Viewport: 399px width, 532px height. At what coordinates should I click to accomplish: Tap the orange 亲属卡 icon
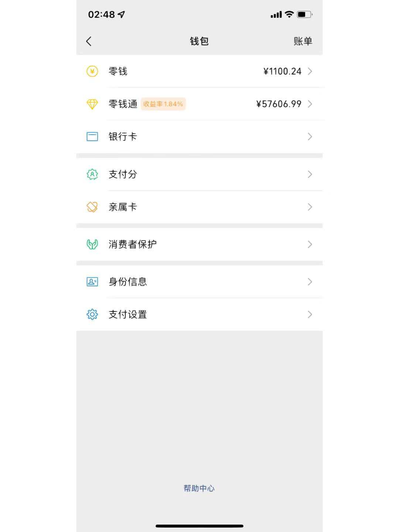tap(92, 207)
